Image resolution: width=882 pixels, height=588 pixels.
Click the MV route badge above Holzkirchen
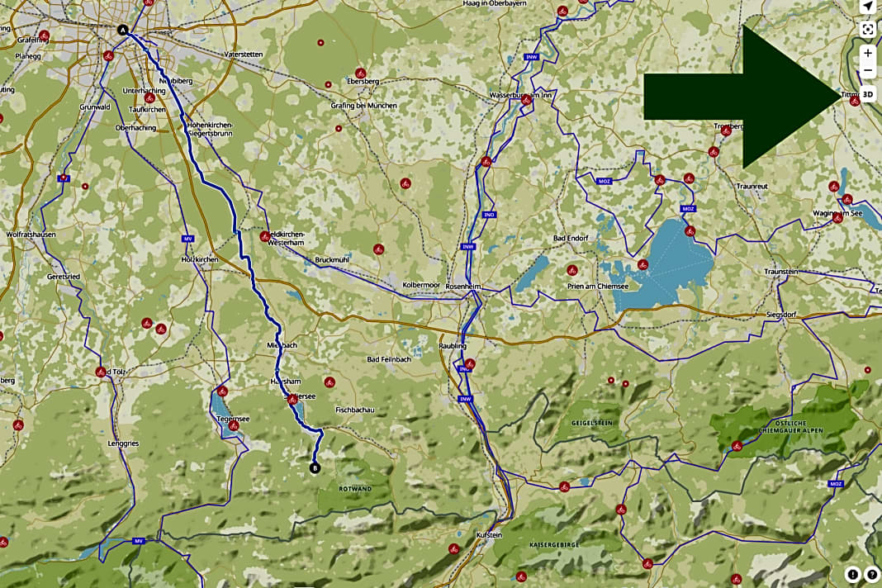[188, 239]
